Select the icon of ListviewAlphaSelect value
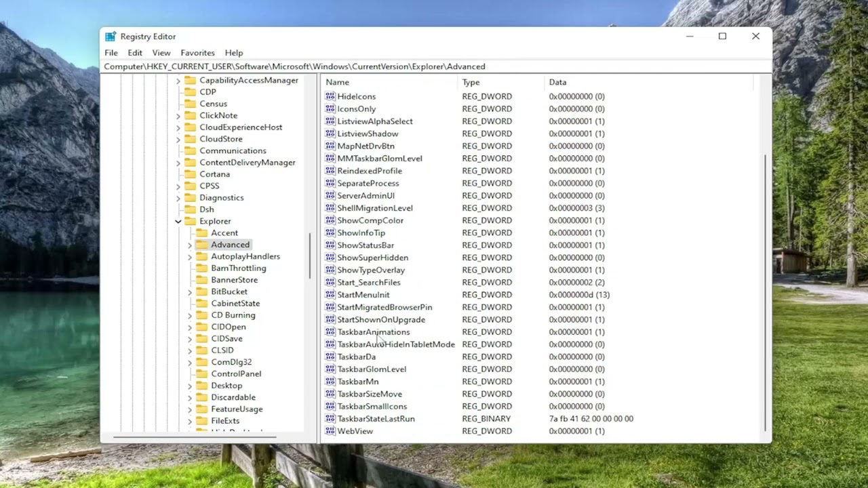This screenshot has height=488, width=868. pyautogui.click(x=330, y=121)
